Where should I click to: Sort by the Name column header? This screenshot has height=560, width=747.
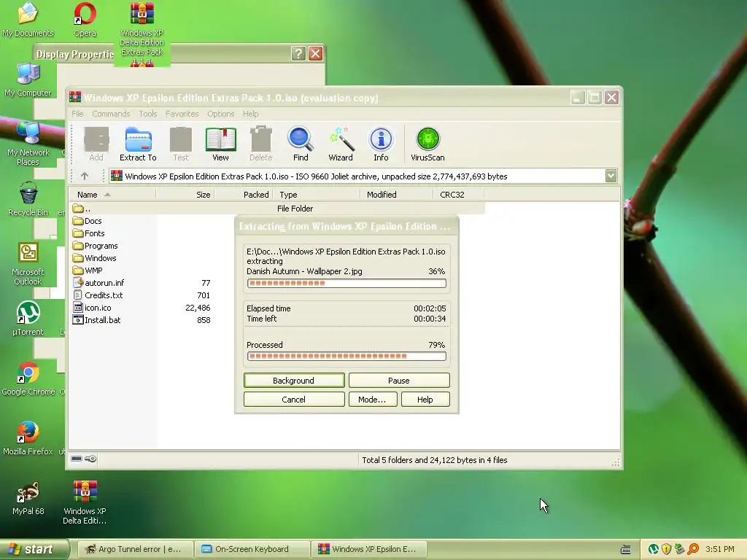(112, 195)
